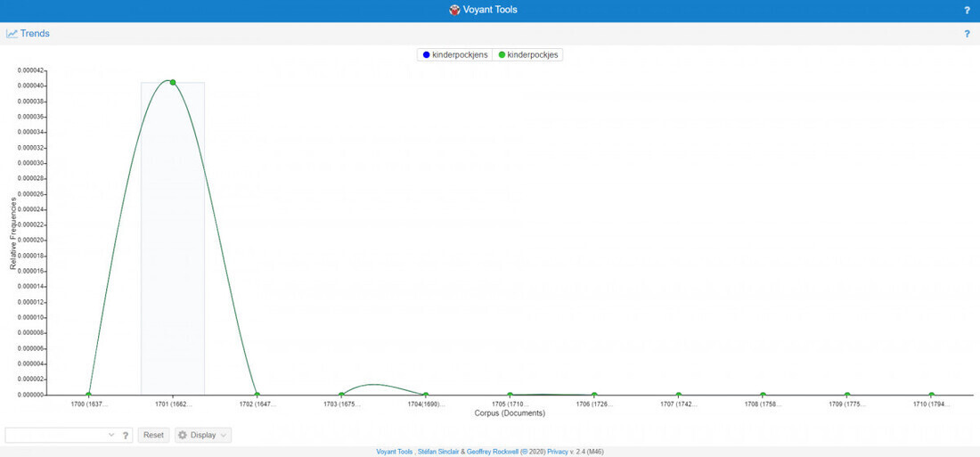This screenshot has width=980, height=457.
Task: Click the x-axis label "1709 (1775..."
Action: tap(847, 405)
